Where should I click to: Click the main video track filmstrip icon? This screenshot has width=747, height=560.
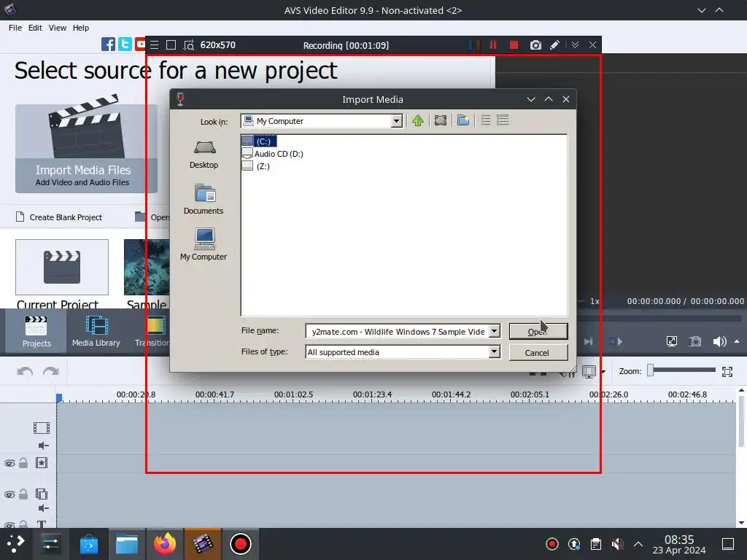click(42, 428)
